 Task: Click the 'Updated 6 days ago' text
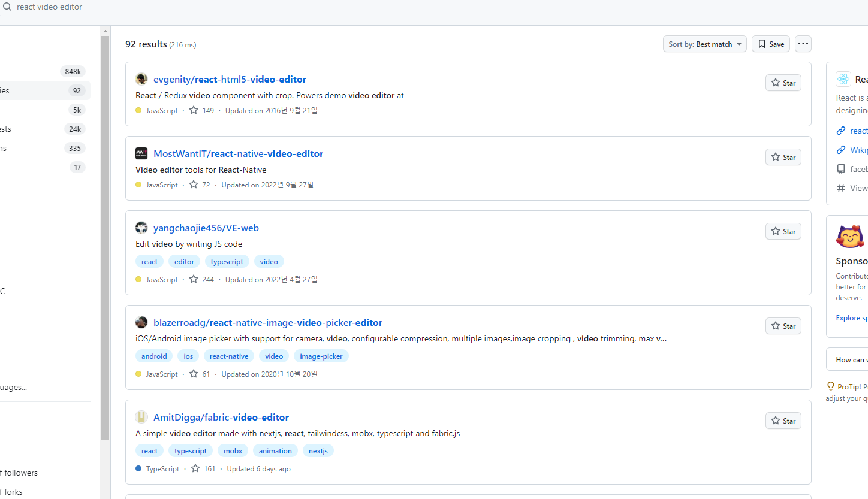click(258, 469)
